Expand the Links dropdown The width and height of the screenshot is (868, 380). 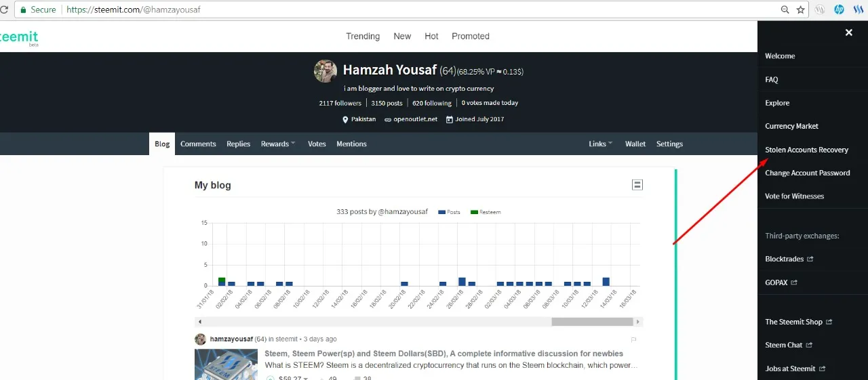click(601, 144)
